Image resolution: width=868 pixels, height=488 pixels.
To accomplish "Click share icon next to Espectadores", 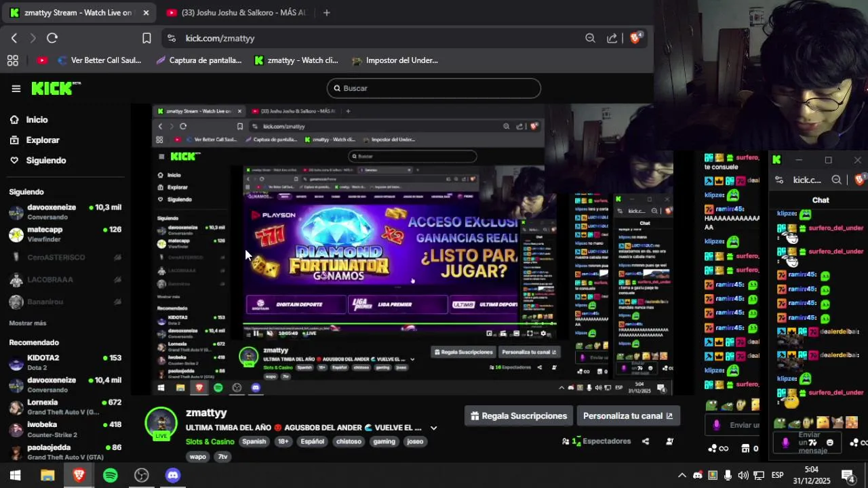I will pos(645,441).
